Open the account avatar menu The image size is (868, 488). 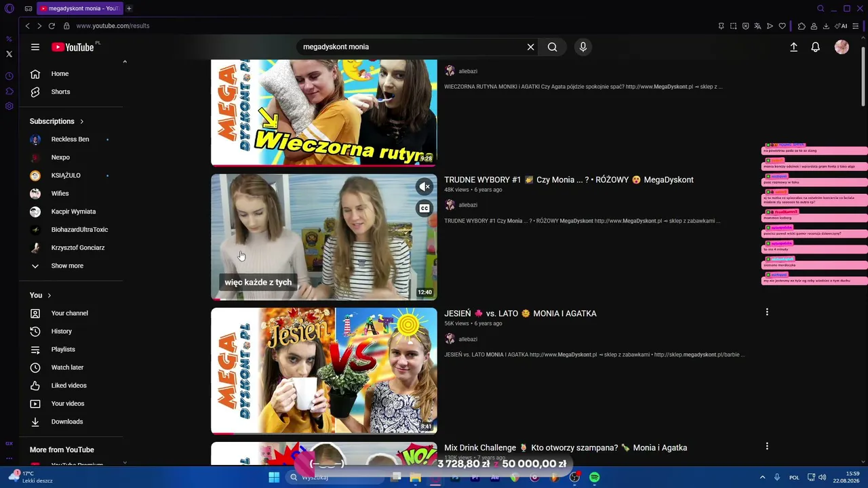coord(842,47)
